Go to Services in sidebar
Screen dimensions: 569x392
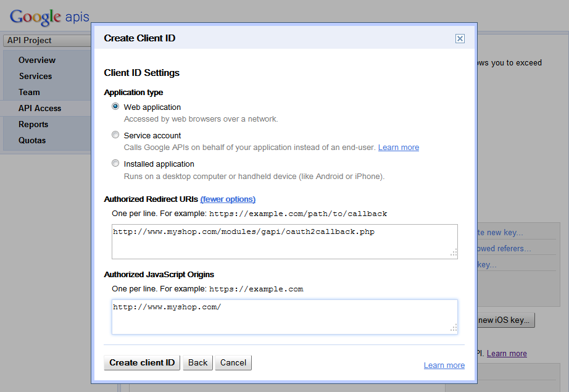click(x=36, y=76)
